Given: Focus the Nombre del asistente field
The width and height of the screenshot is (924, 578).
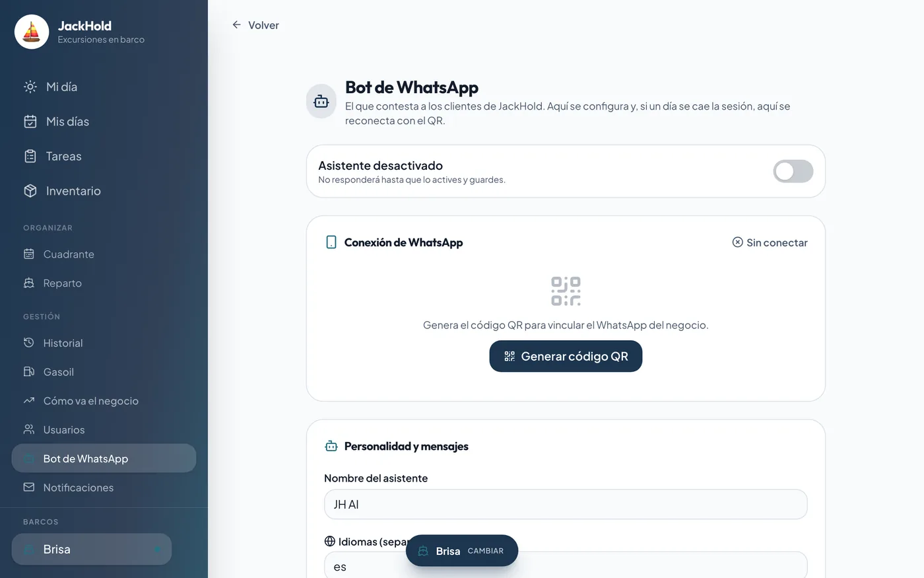Looking at the screenshot, I should (x=566, y=504).
